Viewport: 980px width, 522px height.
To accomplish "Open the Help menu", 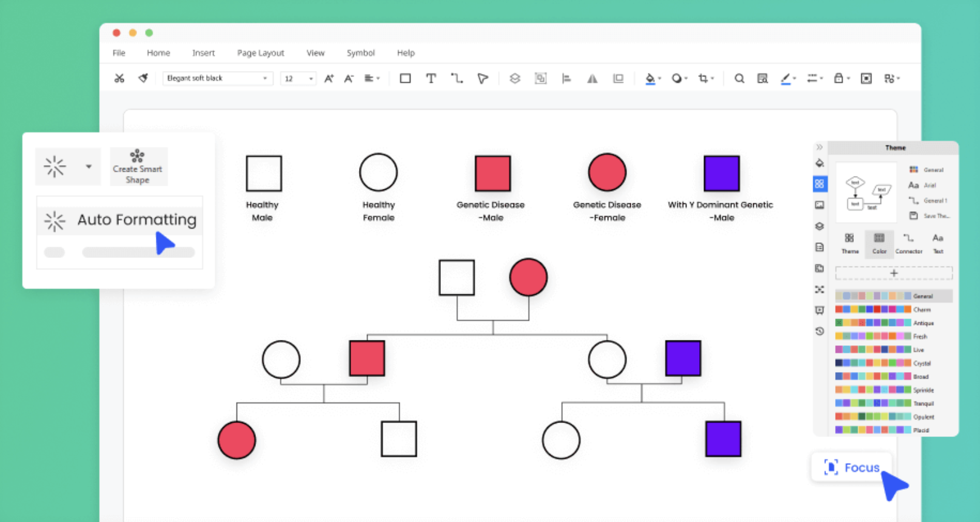I will coord(406,53).
